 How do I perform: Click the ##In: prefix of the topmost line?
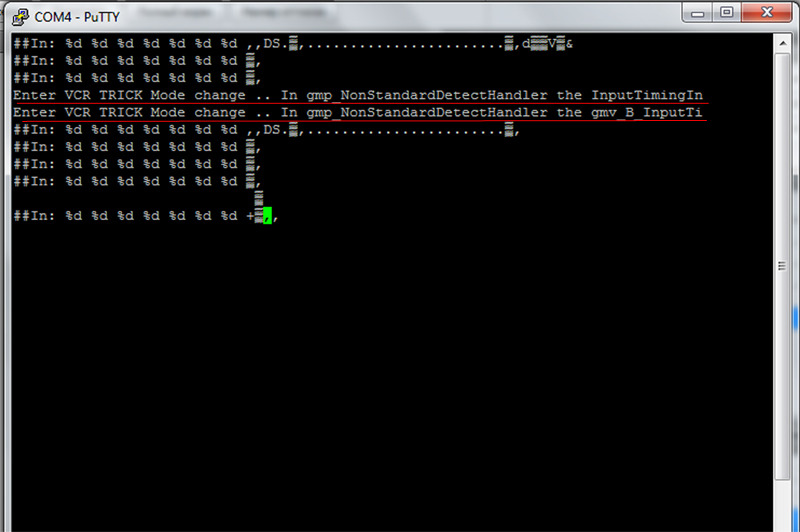coord(34,44)
